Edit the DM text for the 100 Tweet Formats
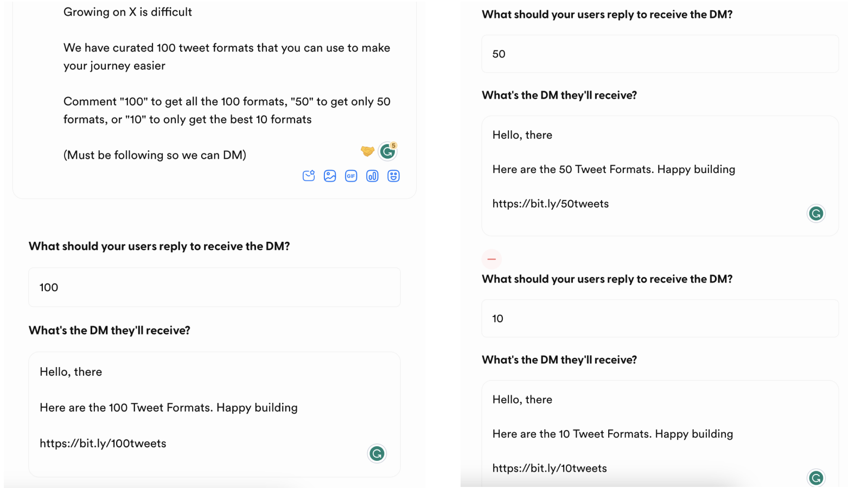The height and width of the screenshot is (488, 868). tap(168, 407)
